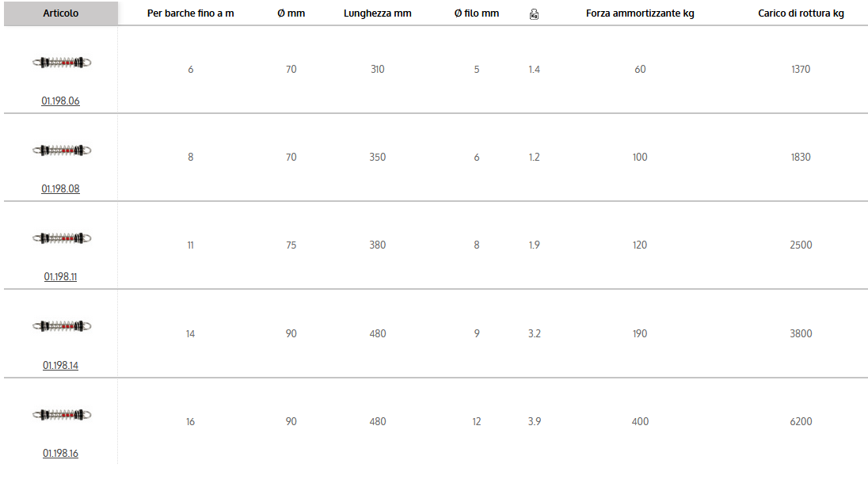868x479 pixels.
Task: Click the 1370 breaking load value
Action: tap(801, 70)
